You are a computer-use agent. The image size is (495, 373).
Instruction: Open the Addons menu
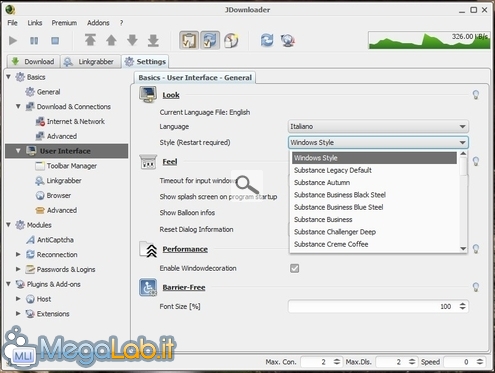pyautogui.click(x=98, y=23)
